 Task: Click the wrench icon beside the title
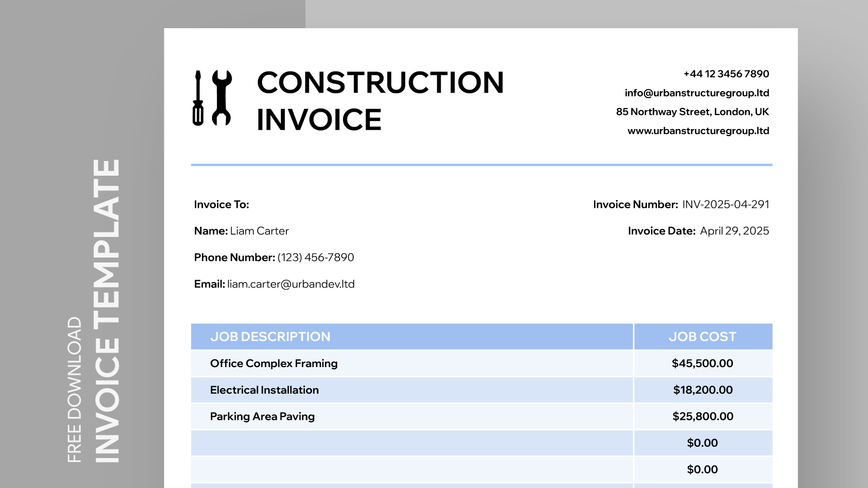click(221, 98)
